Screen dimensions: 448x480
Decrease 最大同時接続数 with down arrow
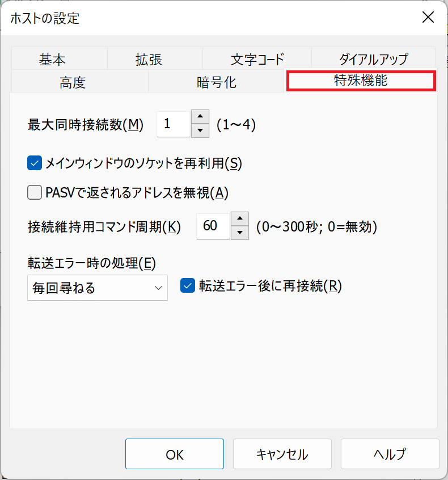click(200, 130)
